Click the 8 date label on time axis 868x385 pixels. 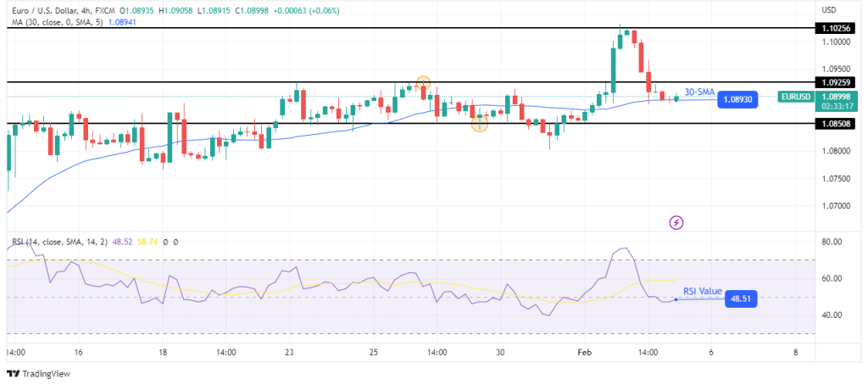(x=795, y=352)
